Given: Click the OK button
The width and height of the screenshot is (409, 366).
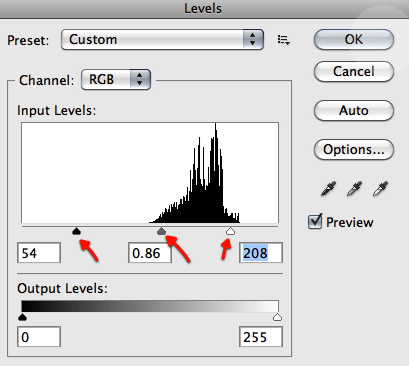Looking at the screenshot, I should (x=354, y=39).
